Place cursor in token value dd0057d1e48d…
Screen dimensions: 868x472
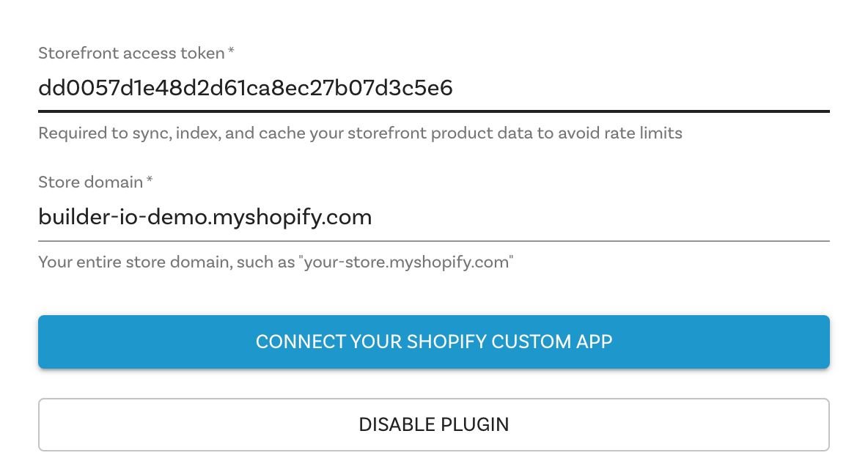[x=245, y=89]
